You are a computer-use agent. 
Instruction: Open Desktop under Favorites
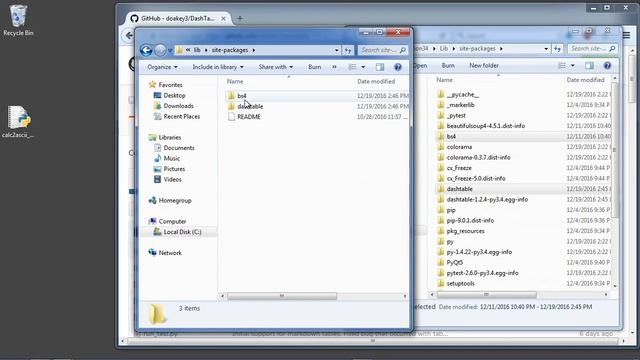click(174, 95)
